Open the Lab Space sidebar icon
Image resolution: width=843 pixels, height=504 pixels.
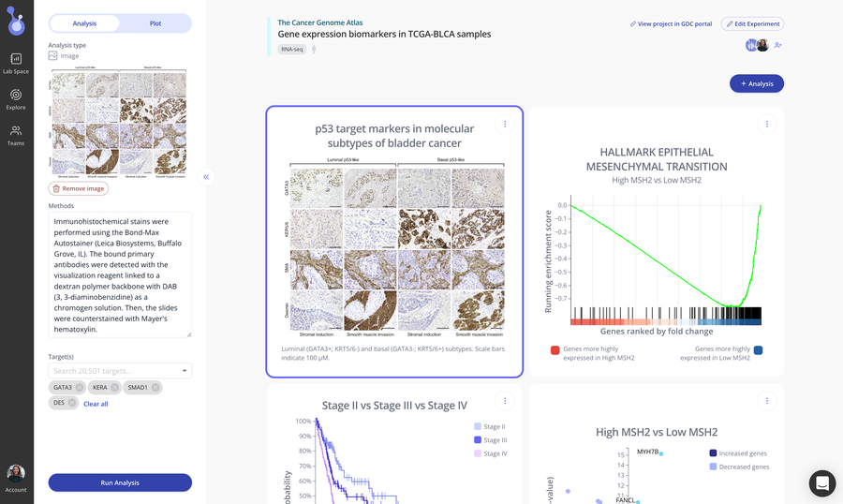coord(16,63)
